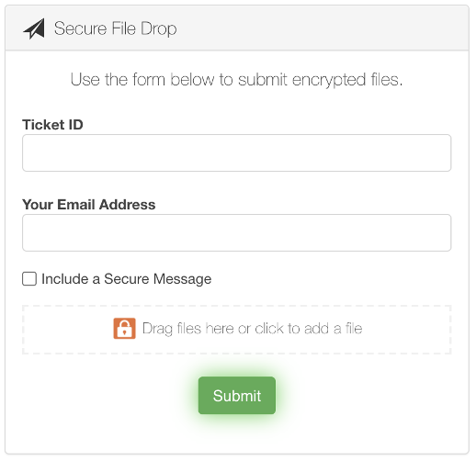Click empty space right of drop zone text

407,330
